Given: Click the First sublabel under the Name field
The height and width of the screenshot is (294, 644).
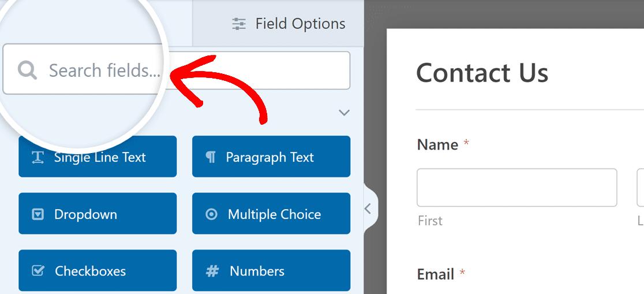Looking at the screenshot, I should point(430,221).
